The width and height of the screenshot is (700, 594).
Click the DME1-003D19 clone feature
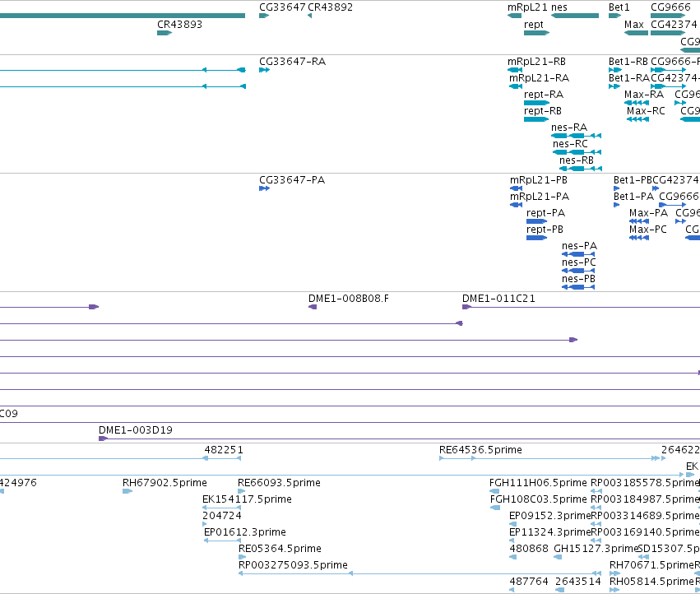pos(399,439)
